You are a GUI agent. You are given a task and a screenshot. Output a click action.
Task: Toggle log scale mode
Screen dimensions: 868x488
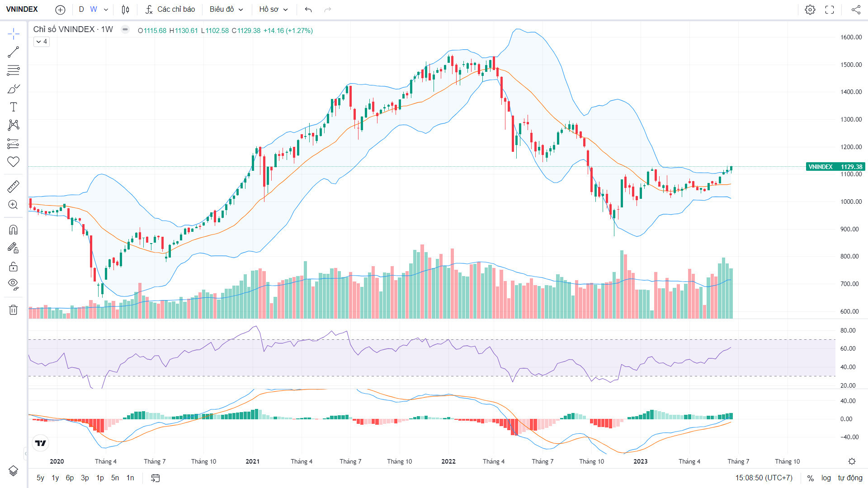(x=826, y=478)
